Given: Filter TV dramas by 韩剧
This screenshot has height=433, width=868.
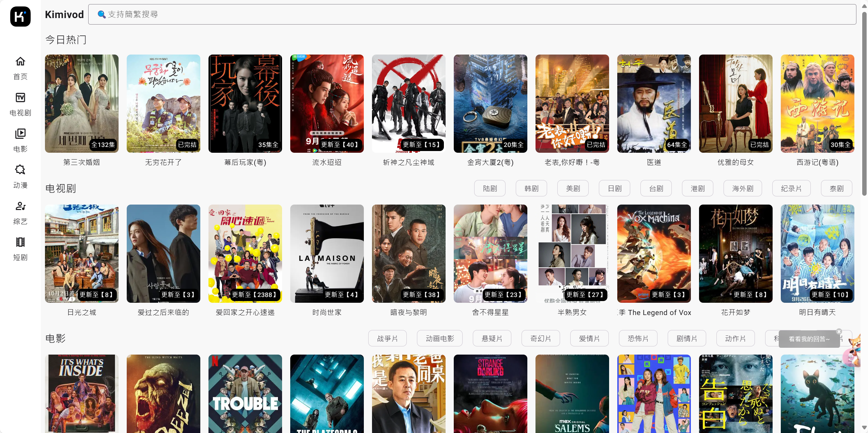Looking at the screenshot, I should pyautogui.click(x=531, y=189).
